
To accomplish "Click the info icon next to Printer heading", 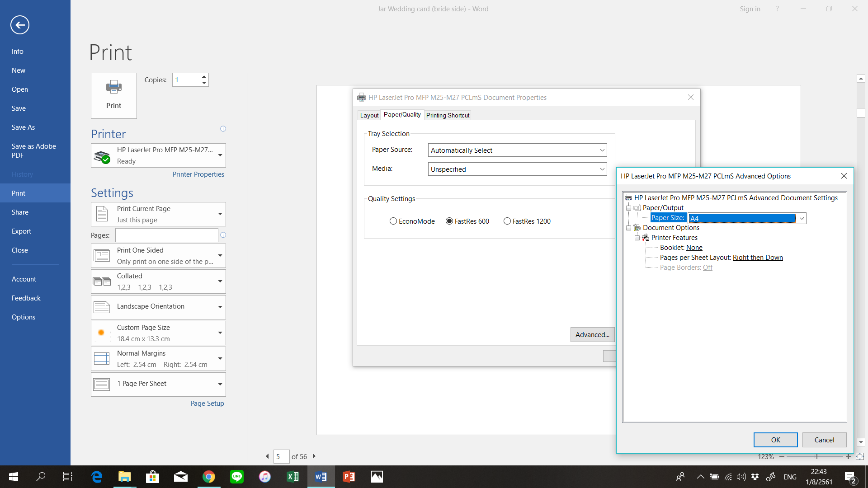I will pos(223,129).
